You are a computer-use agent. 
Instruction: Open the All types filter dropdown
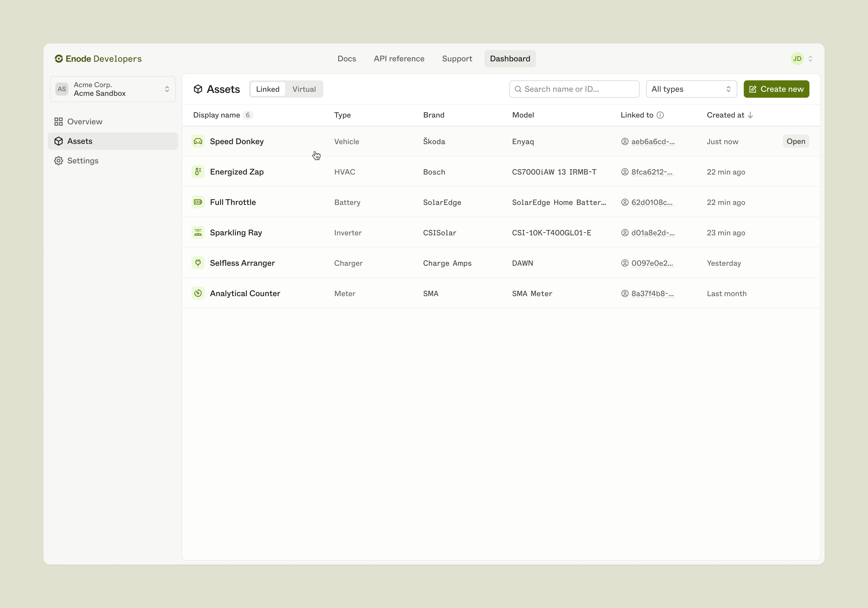[691, 89]
